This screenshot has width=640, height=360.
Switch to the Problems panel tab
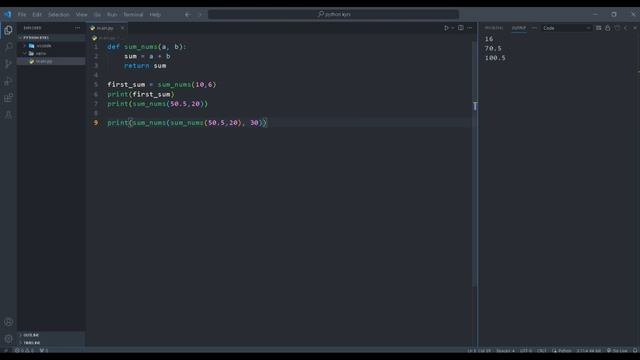tap(493, 28)
